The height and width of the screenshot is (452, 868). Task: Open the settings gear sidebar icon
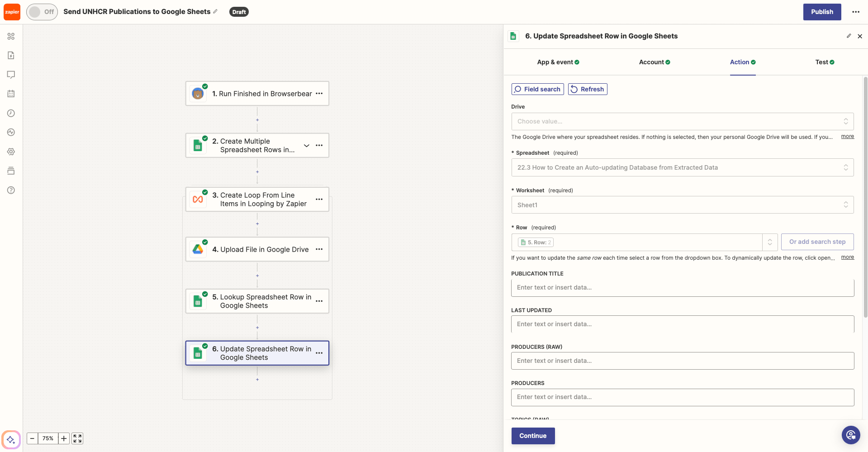tap(11, 152)
